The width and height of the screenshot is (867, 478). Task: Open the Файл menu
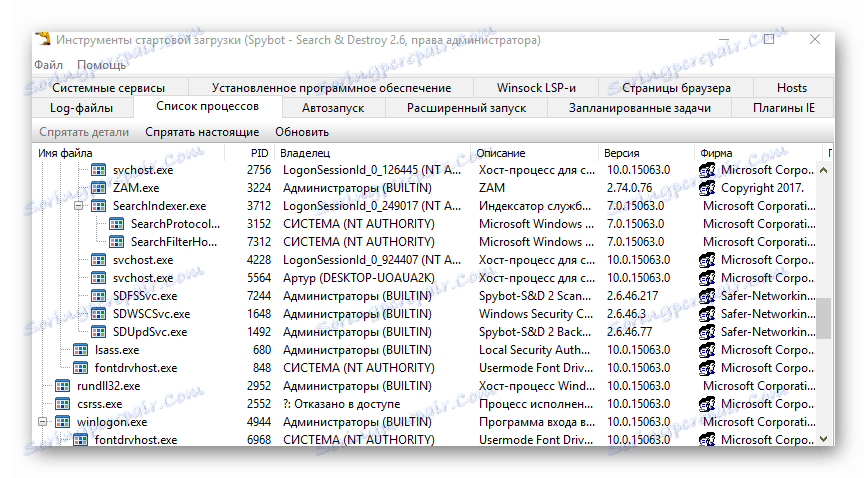48,65
